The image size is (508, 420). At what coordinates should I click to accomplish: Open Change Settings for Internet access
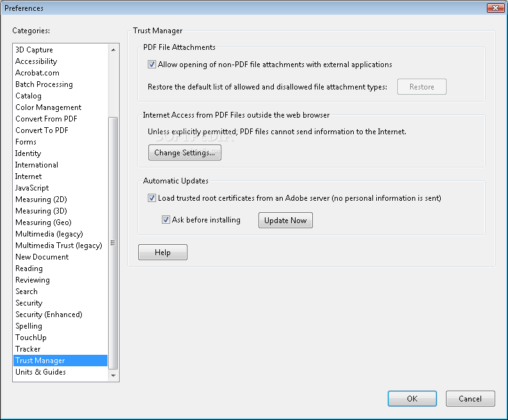[185, 153]
